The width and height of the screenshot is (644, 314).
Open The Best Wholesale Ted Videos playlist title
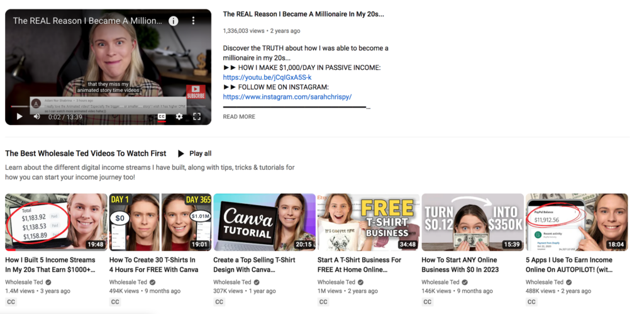point(86,154)
